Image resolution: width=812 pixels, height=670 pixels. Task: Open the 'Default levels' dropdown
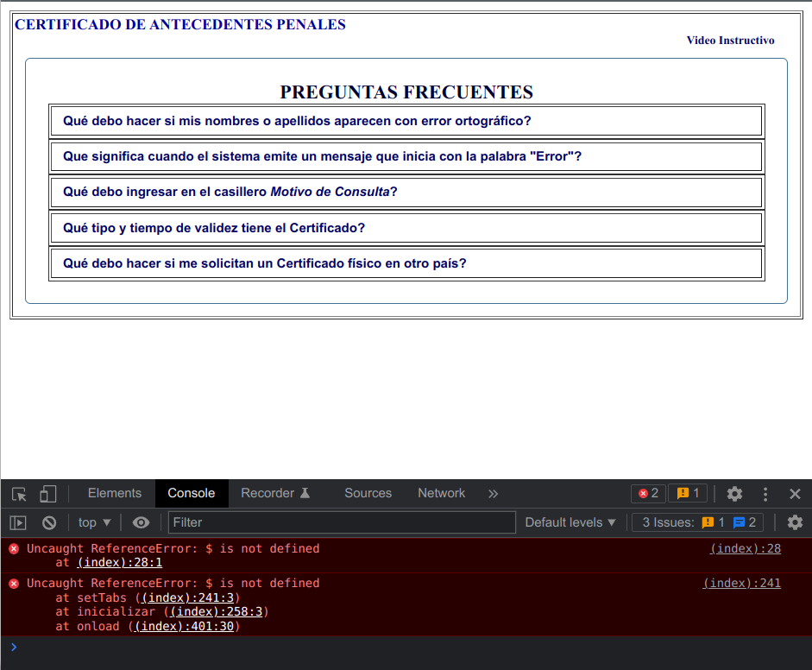pos(570,522)
